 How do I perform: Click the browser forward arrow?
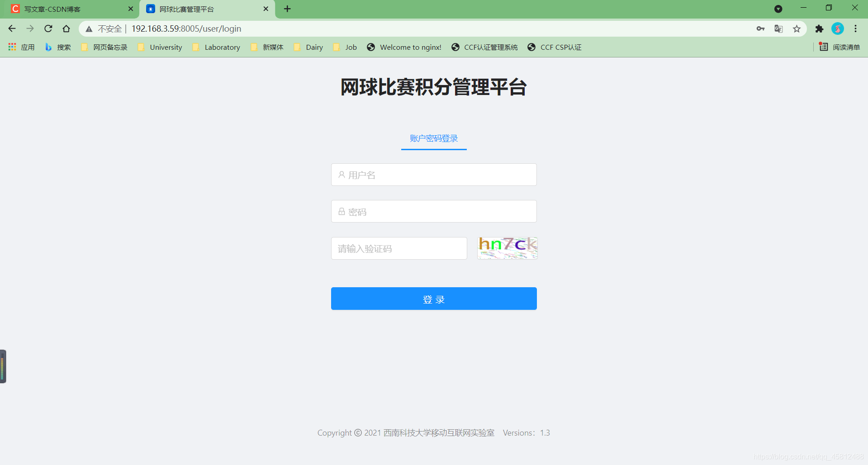(30, 28)
